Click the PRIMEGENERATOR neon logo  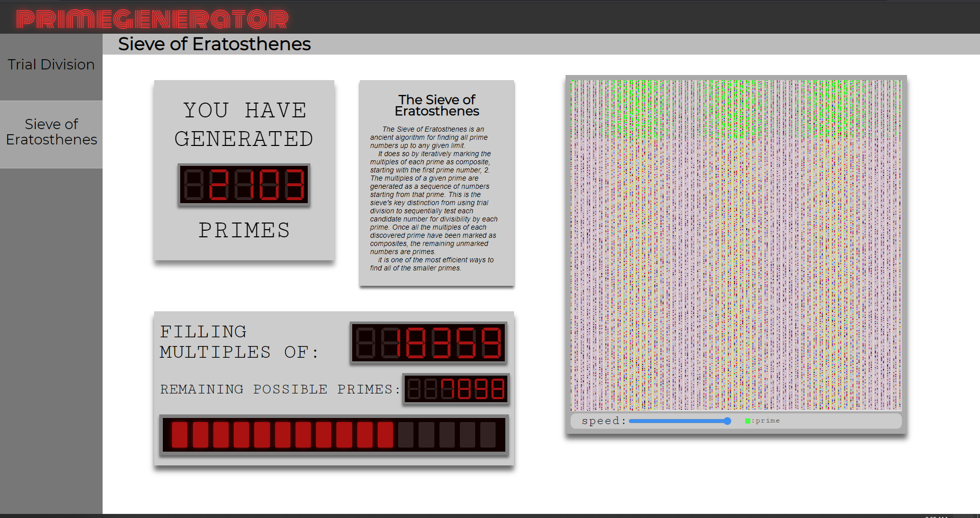coord(152,19)
